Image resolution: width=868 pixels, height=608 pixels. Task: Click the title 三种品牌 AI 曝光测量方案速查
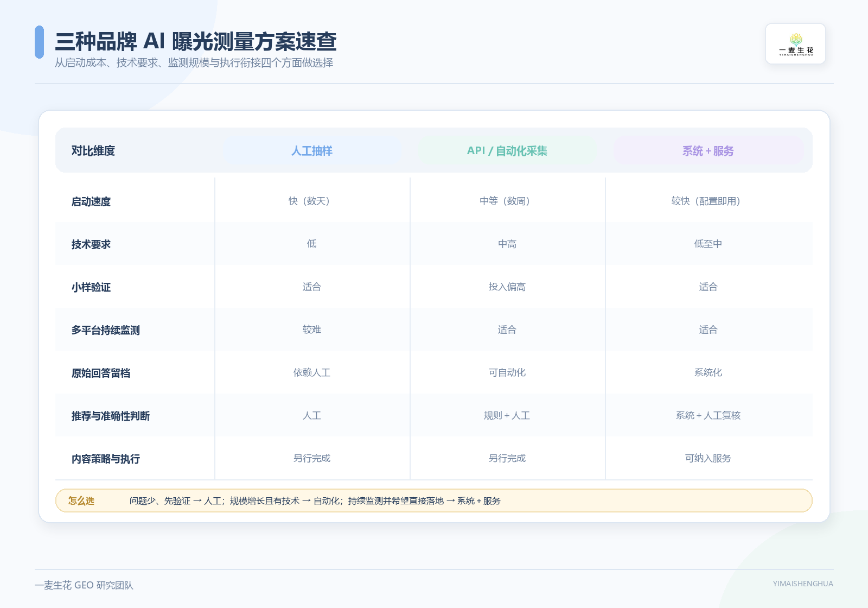click(x=196, y=42)
